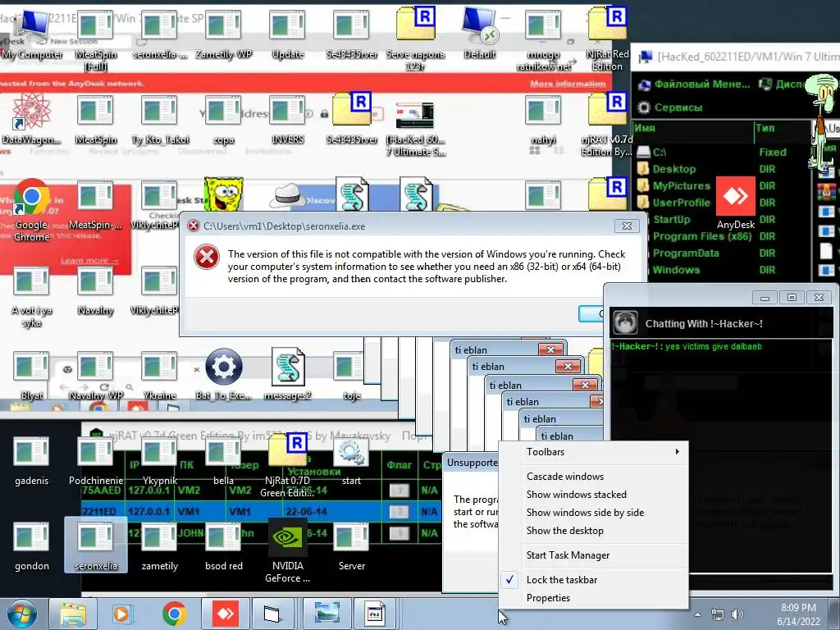The width and height of the screenshot is (840, 630).
Task: Show hidden tray icons arrow
Action: tap(697, 614)
